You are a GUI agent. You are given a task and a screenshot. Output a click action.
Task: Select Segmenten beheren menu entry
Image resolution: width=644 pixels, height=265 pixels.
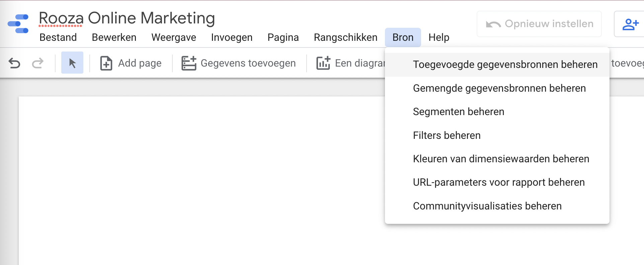point(497,112)
